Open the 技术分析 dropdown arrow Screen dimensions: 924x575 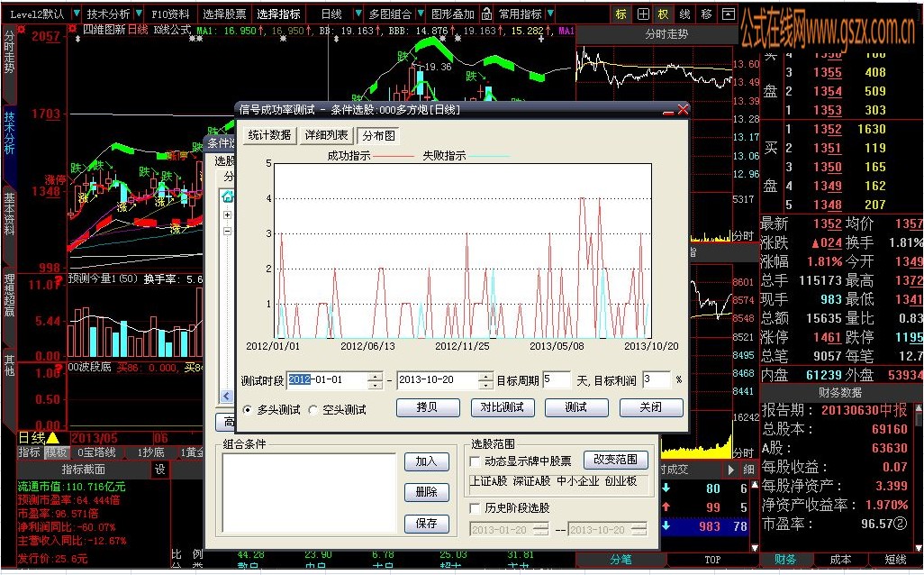[139, 14]
